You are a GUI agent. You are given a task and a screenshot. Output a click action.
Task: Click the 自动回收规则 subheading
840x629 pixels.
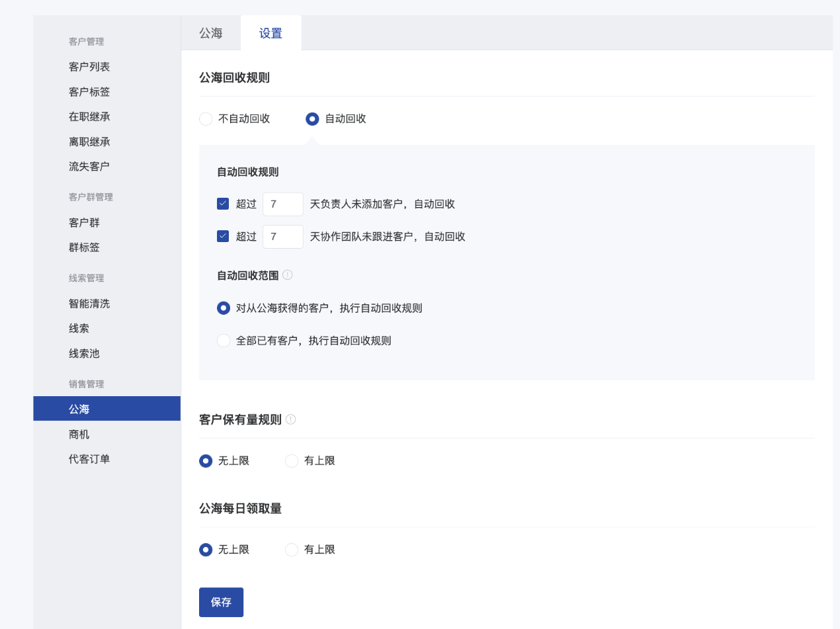(x=247, y=172)
